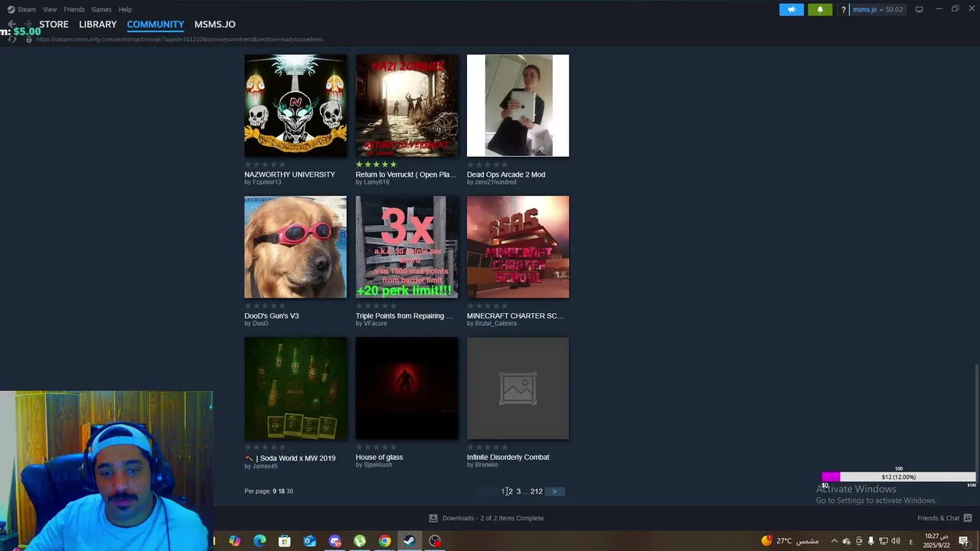Open Infinite Disorderly Combat placeholder thumbnail
This screenshot has height=551, width=980.
[x=518, y=389]
